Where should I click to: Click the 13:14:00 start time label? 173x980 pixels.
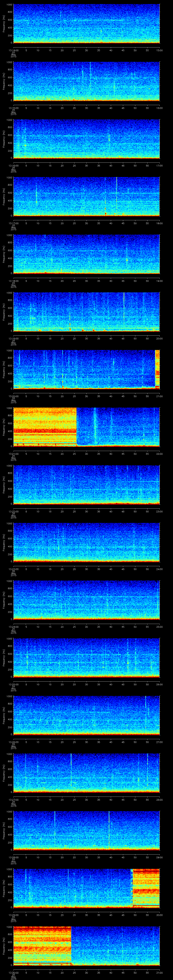(13, 50)
